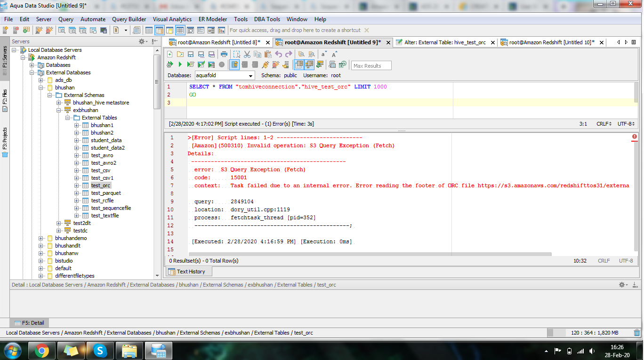This screenshot has width=644, height=360.
Task: Click the gray Stop circle icon
Action: [x=222, y=64]
